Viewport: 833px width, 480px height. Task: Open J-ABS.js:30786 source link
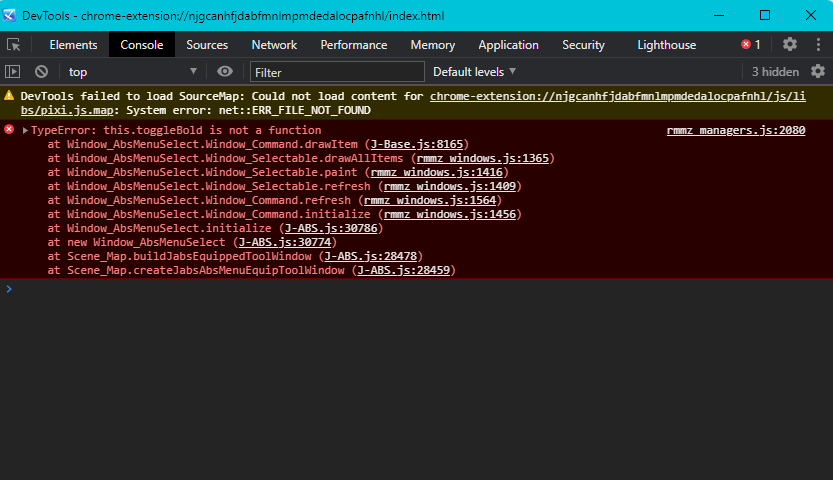tap(331, 228)
